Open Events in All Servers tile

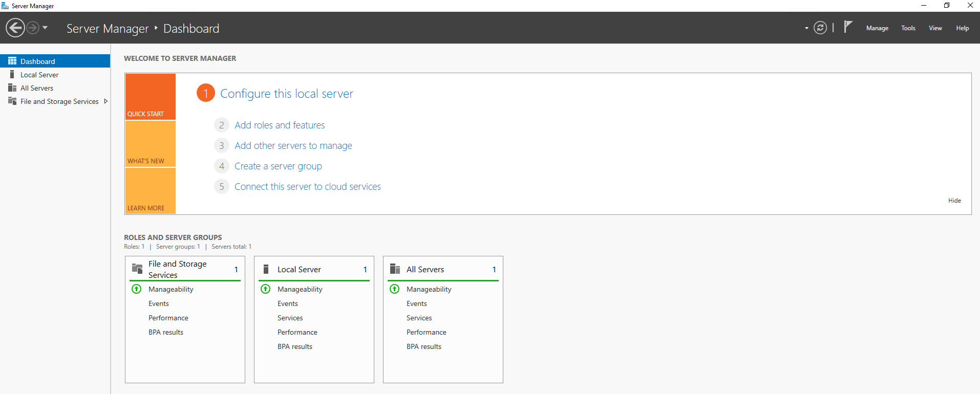417,303
